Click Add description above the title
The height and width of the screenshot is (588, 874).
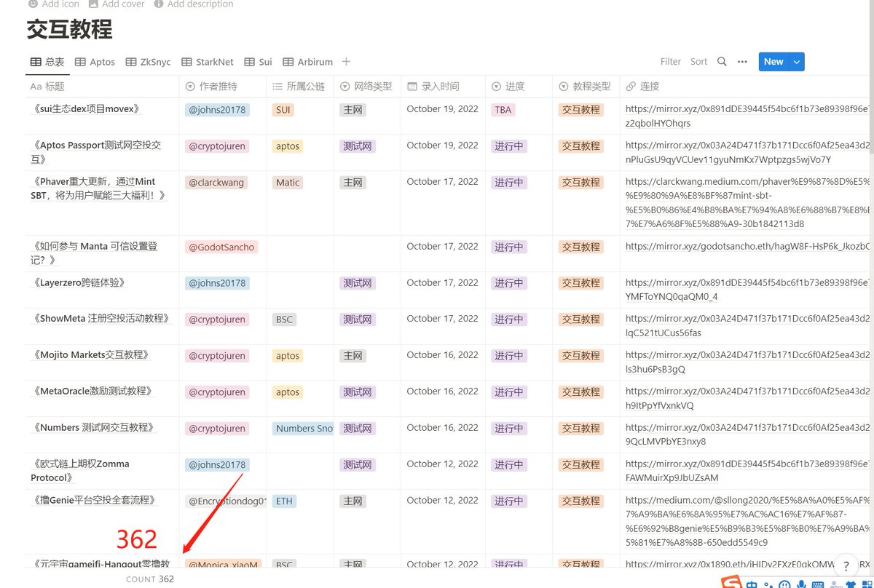point(193,4)
